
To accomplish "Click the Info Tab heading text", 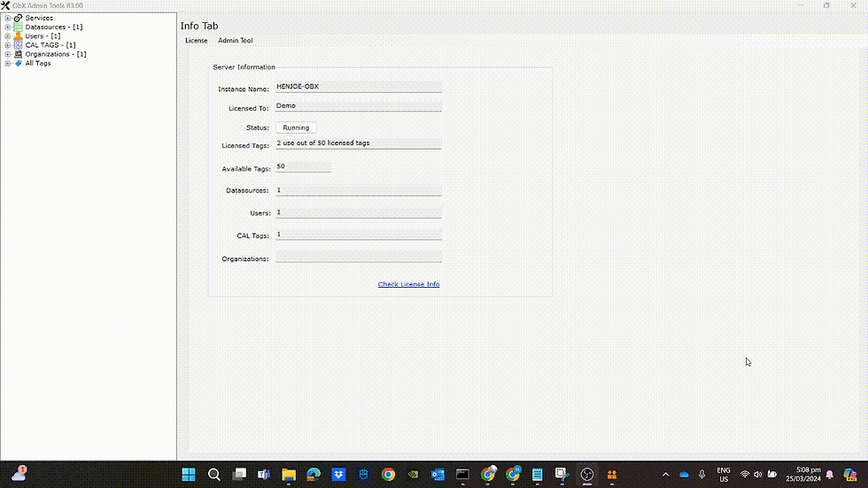I will (x=199, y=26).
